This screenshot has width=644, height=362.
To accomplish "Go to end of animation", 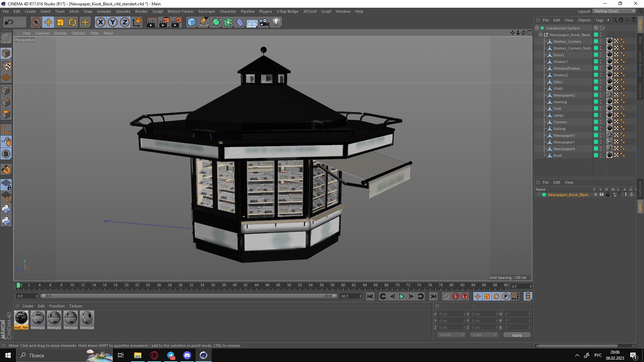I will pyautogui.click(x=433, y=297).
